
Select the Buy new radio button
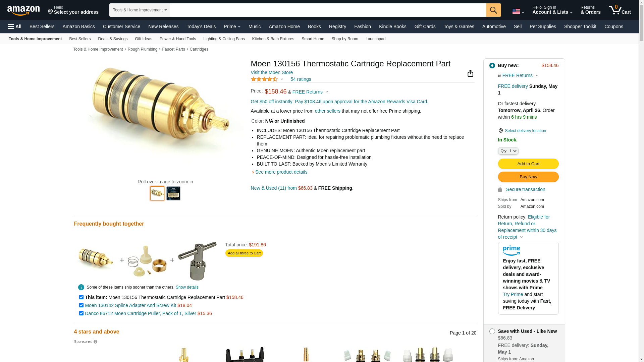pyautogui.click(x=492, y=66)
